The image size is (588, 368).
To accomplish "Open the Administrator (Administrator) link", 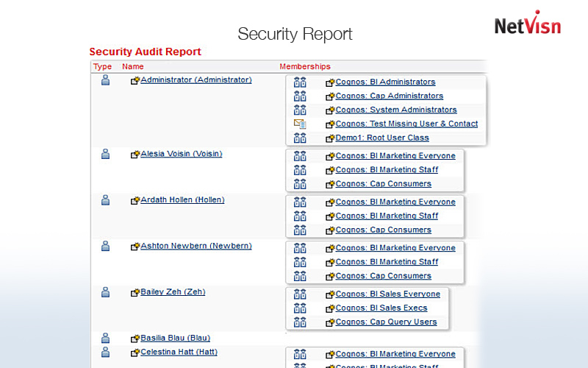I will pos(196,80).
